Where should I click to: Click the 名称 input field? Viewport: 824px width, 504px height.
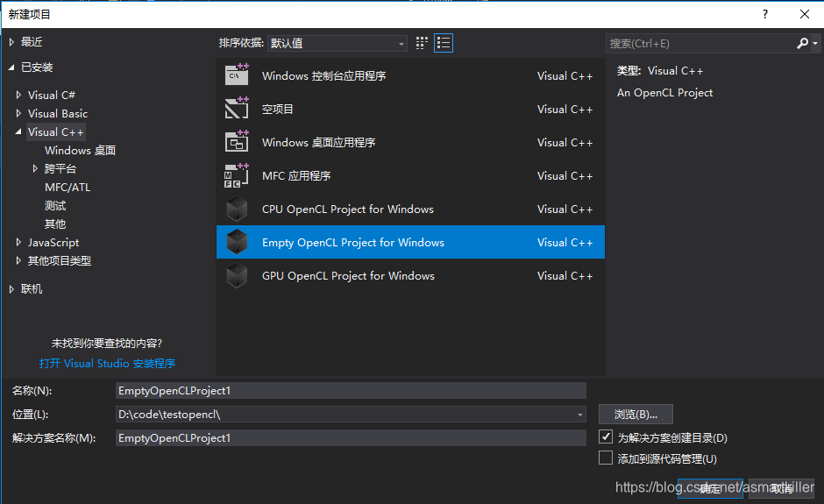tap(351, 390)
